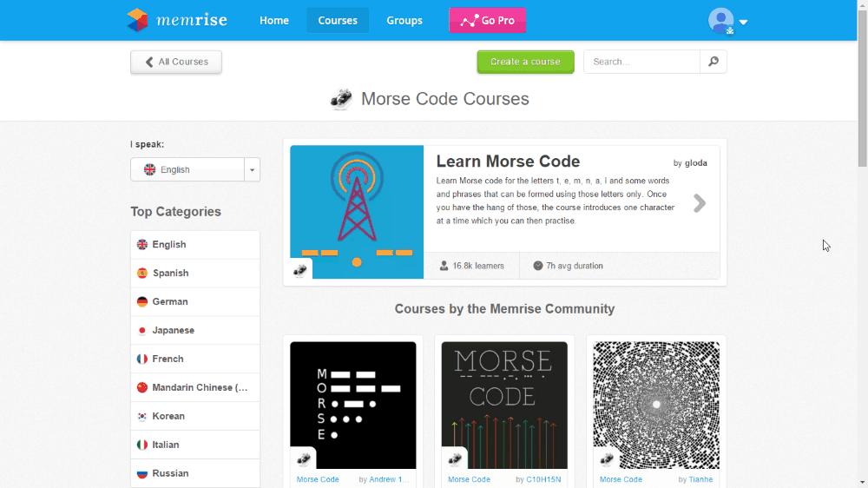Select the German category
This screenshot has height=488, width=868.
(194, 302)
